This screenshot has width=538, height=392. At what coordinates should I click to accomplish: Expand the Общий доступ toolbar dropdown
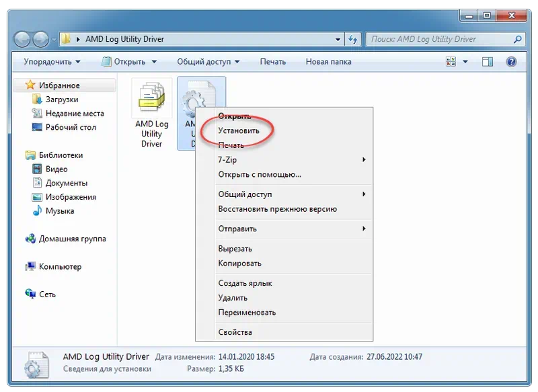(208, 61)
